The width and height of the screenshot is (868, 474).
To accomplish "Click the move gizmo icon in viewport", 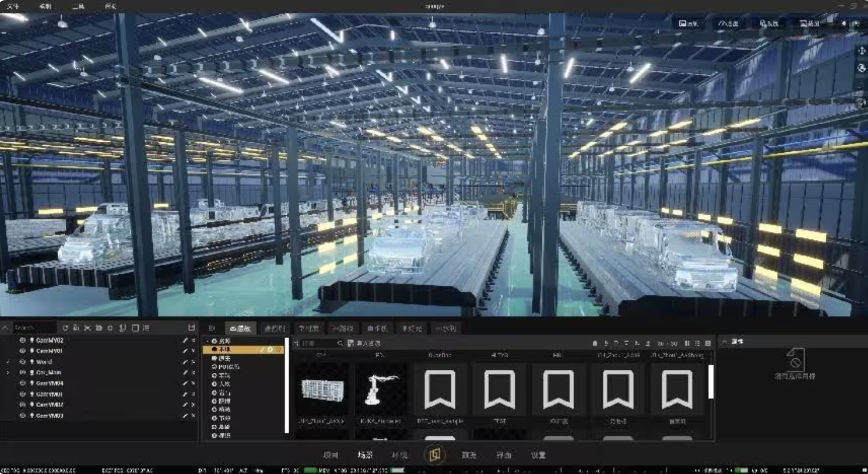I will [862, 51].
